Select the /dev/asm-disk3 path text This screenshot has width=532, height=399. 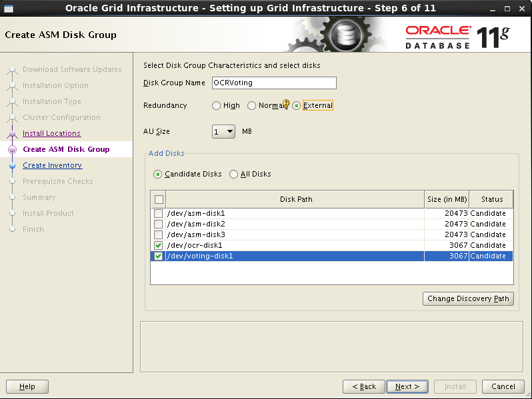(x=196, y=234)
